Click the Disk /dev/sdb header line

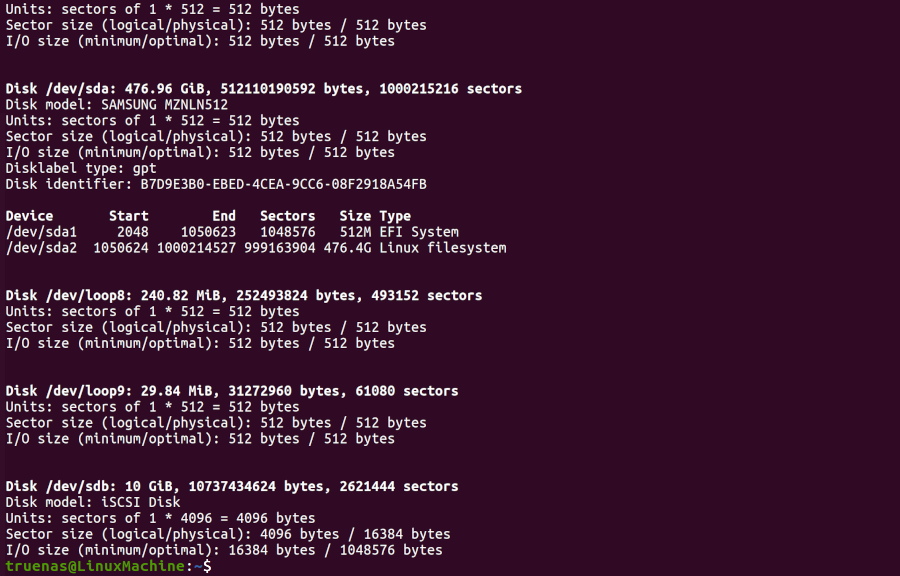[232, 487]
